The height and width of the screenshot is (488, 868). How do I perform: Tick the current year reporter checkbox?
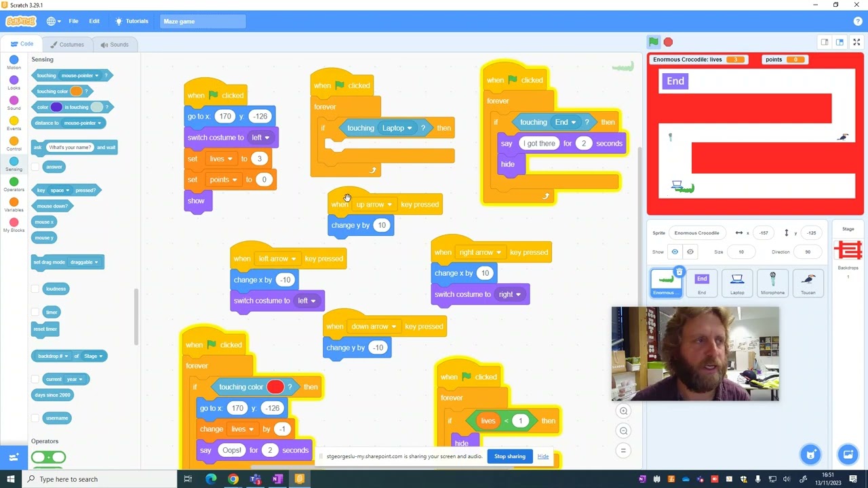pos(35,379)
